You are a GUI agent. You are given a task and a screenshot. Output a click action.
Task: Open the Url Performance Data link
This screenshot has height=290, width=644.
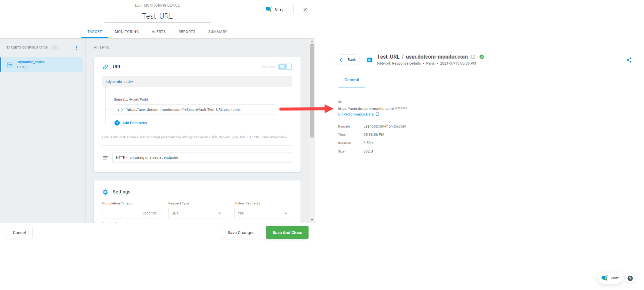tap(355, 114)
